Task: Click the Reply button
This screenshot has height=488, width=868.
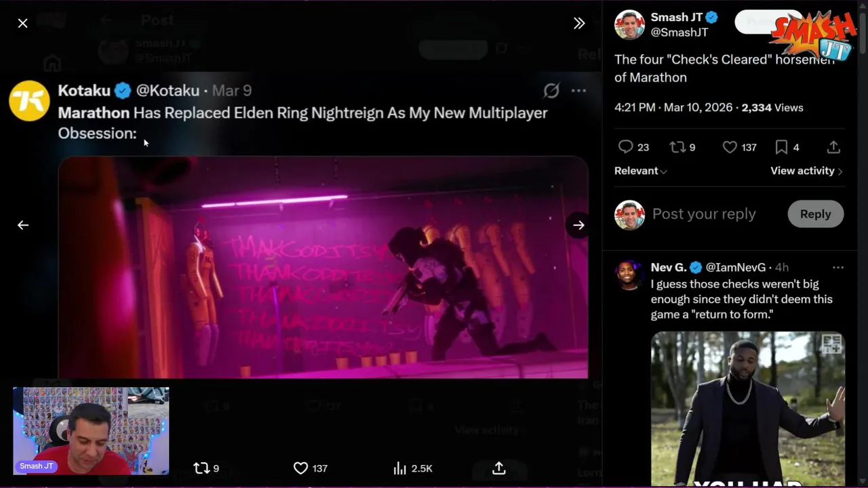Action: [815, 214]
